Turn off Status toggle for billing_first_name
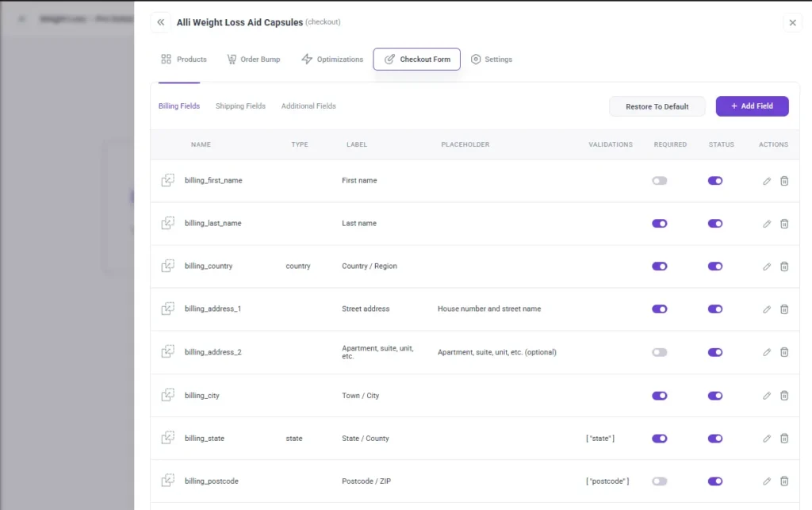Screen dimensions: 812x510 (715, 181)
